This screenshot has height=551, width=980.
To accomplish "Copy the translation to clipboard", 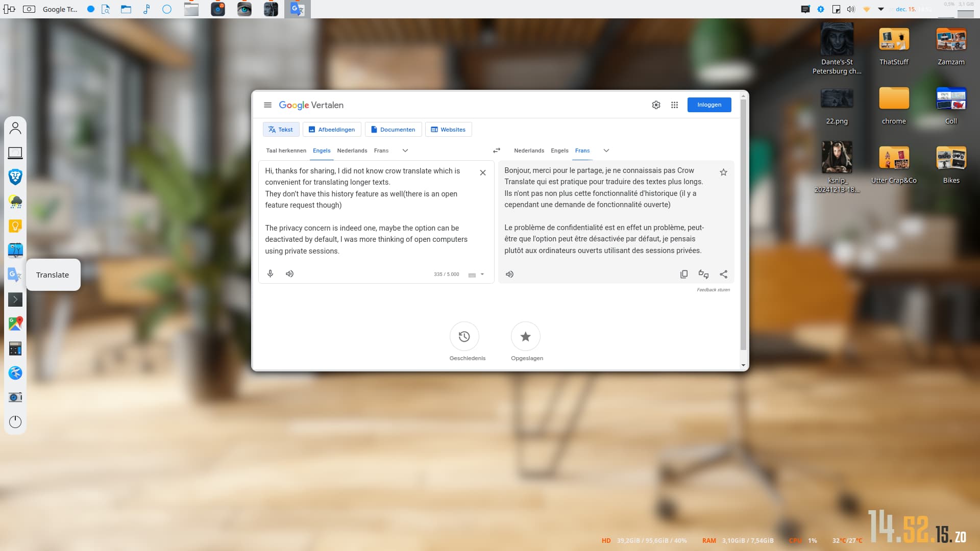I will 684,274.
